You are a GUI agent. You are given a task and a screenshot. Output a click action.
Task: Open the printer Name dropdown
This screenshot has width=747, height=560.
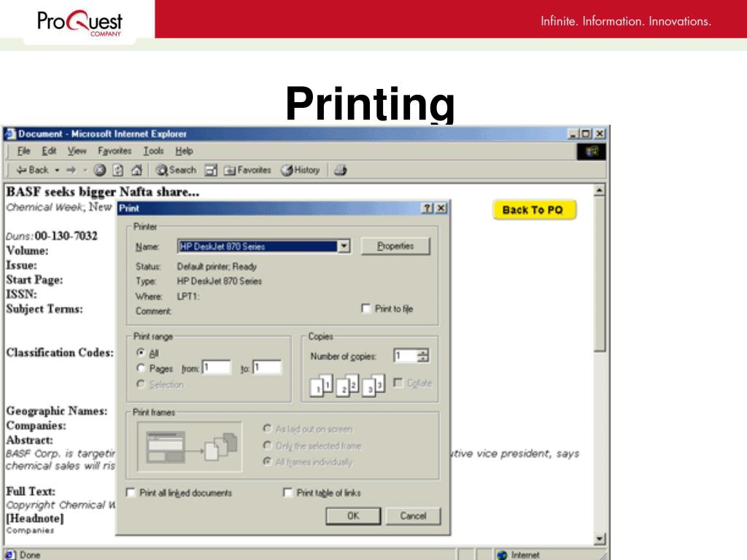coord(344,246)
